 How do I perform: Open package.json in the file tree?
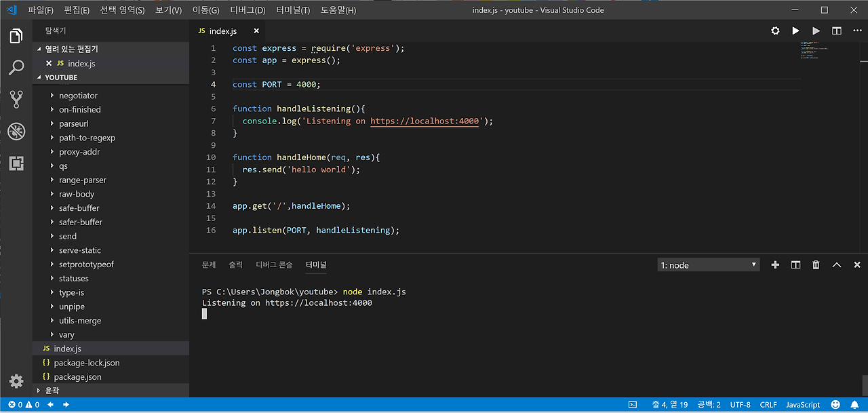[77, 377]
